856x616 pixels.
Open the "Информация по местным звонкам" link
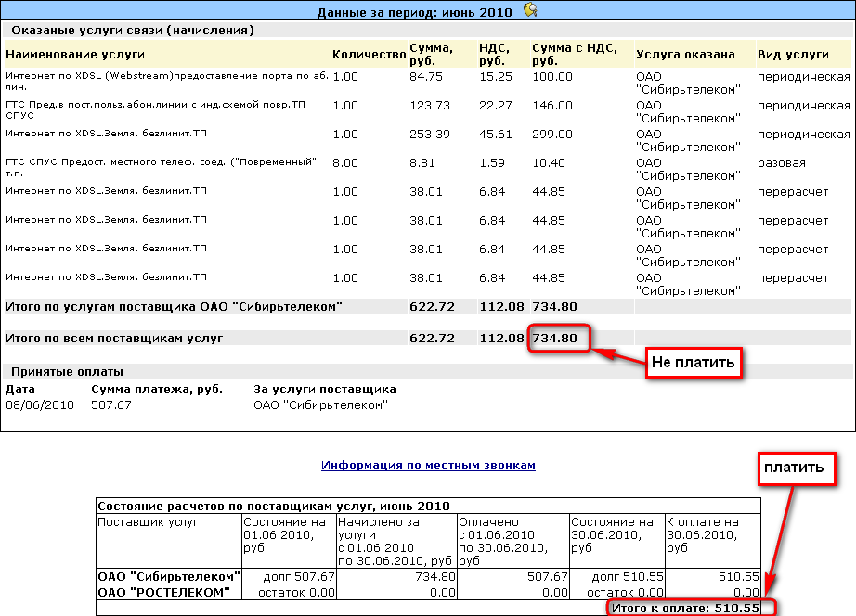click(428, 466)
